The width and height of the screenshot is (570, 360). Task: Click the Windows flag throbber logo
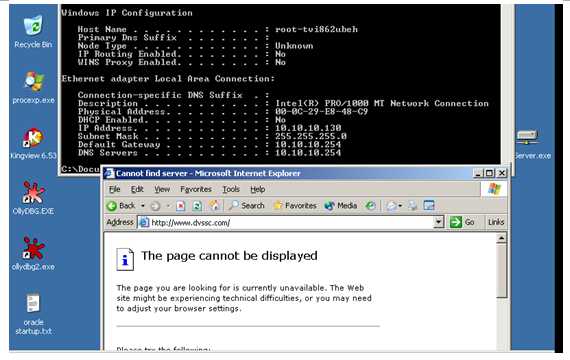[494, 189]
